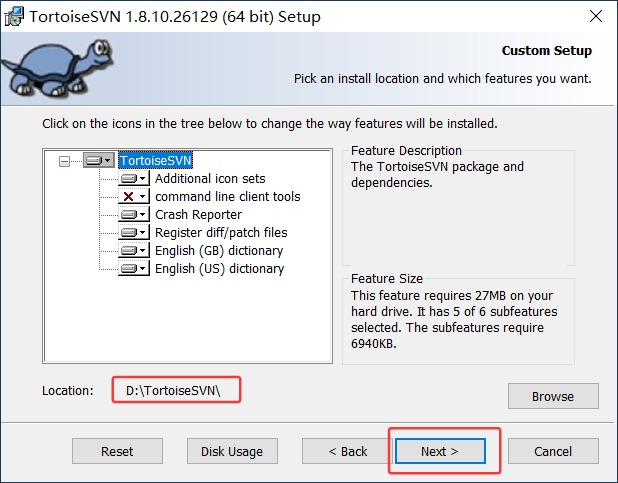Click the installer icon in the title bar

point(13,17)
